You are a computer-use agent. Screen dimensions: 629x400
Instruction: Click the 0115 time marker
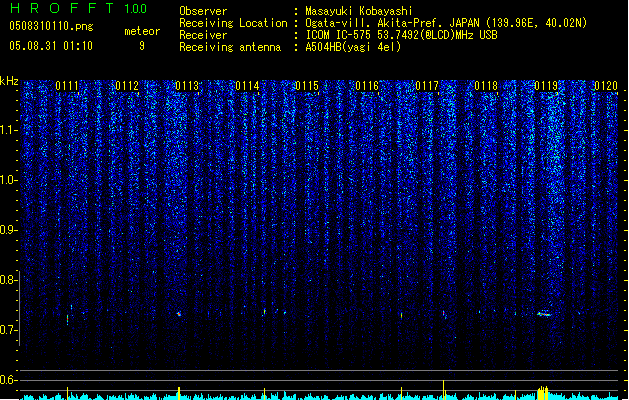point(307,86)
